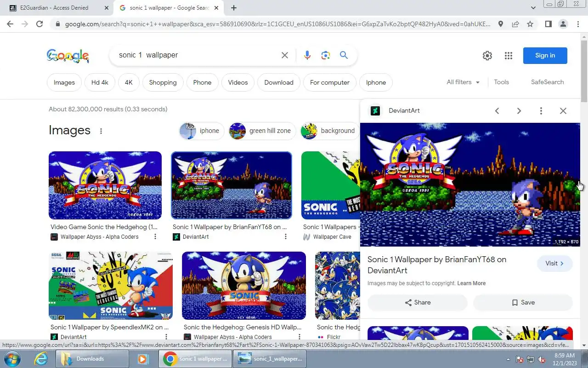The image size is (588, 368).
Task: Close the DeviantArt image preview panel
Action: pyautogui.click(x=563, y=111)
